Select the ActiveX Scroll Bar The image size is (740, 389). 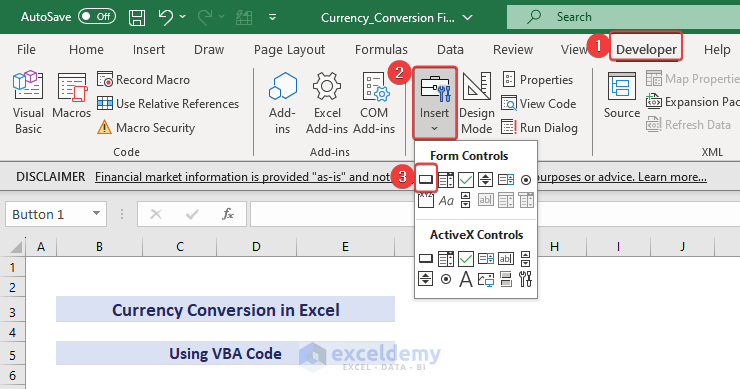pyautogui.click(x=526, y=259)
